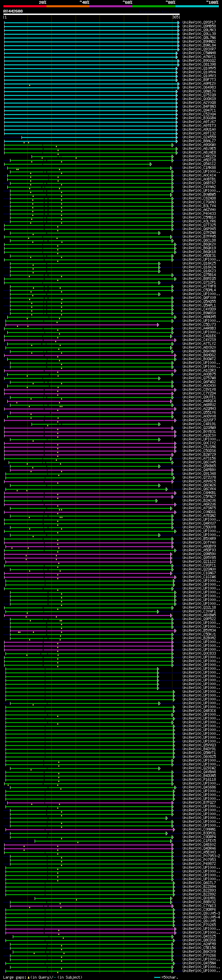This screenshot has width=222, height=980.
Task: Select the UniRef100_O81398 label
Action: coord(199,64)
